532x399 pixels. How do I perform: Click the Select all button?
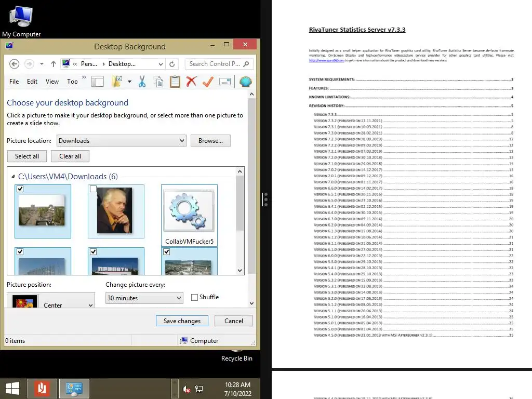tap(27, 156)
